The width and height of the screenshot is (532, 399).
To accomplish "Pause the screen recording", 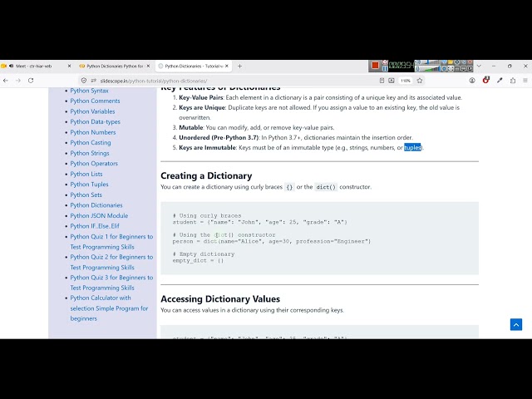I will pos(385,69).
